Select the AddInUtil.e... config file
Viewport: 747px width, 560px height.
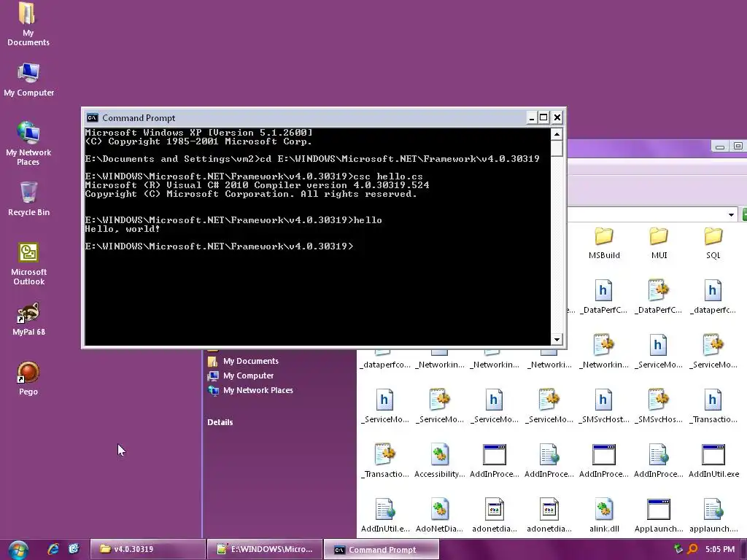point(384,516)
